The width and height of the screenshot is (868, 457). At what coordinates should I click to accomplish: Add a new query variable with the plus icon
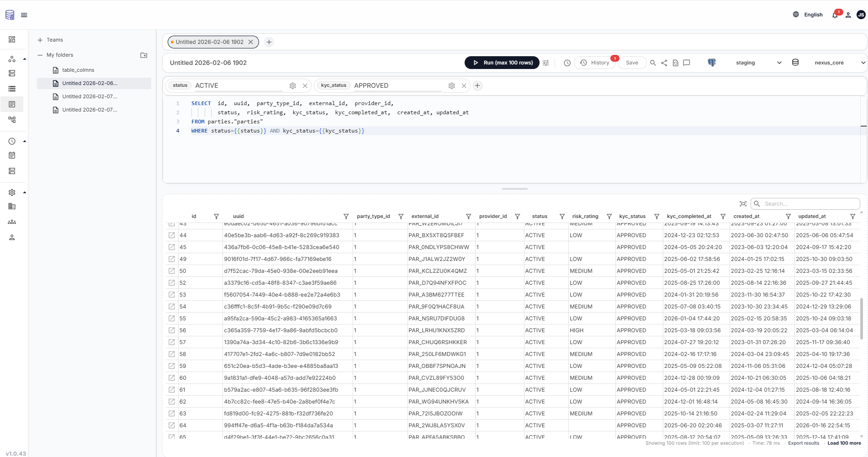tap(477, 85)
